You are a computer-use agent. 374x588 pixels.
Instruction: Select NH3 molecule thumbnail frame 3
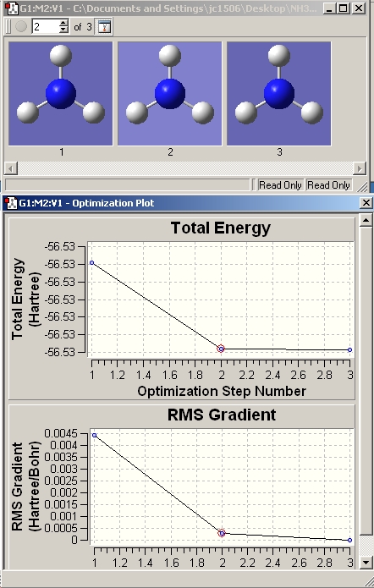tap(278, 93)
